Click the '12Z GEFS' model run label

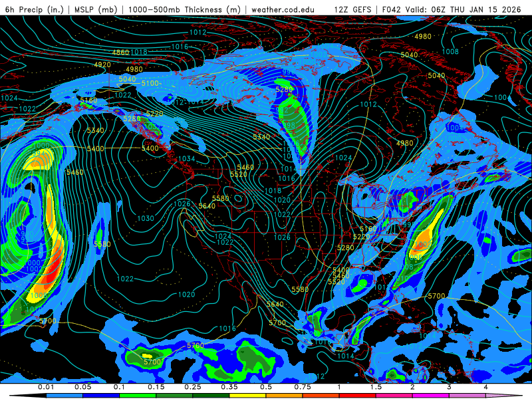(352, 9)
